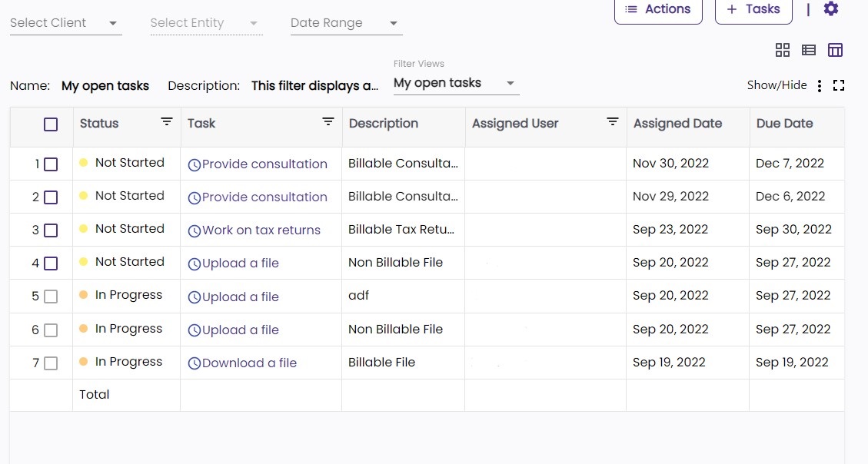Open the Status column filter icon
868x464 pixels.
tap(166, 122)
